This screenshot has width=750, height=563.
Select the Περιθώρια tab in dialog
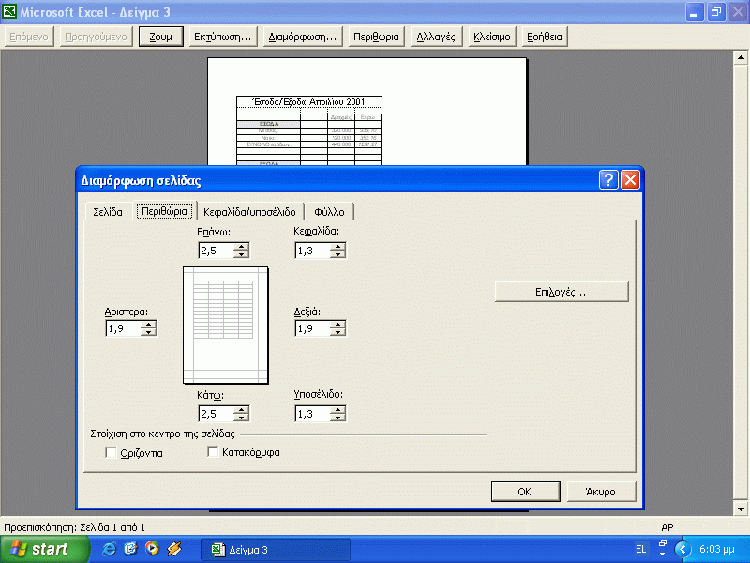point(165,211)
